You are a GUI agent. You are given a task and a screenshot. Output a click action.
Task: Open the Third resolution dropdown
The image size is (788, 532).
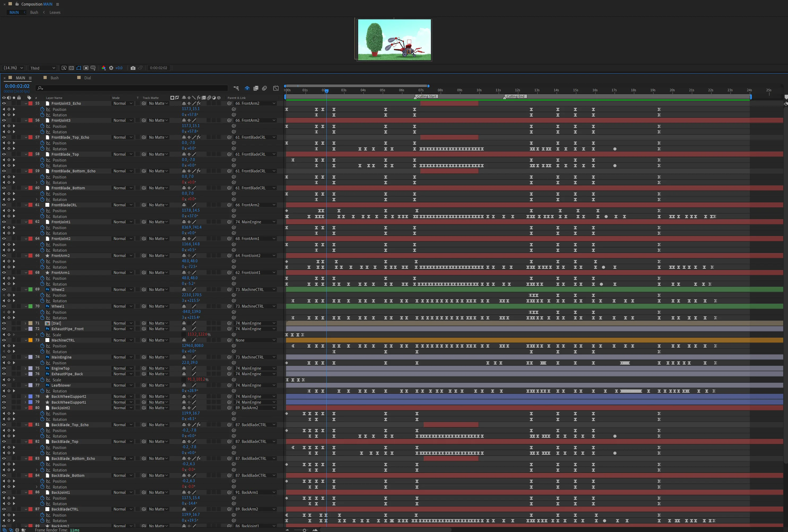coord(42,68)
